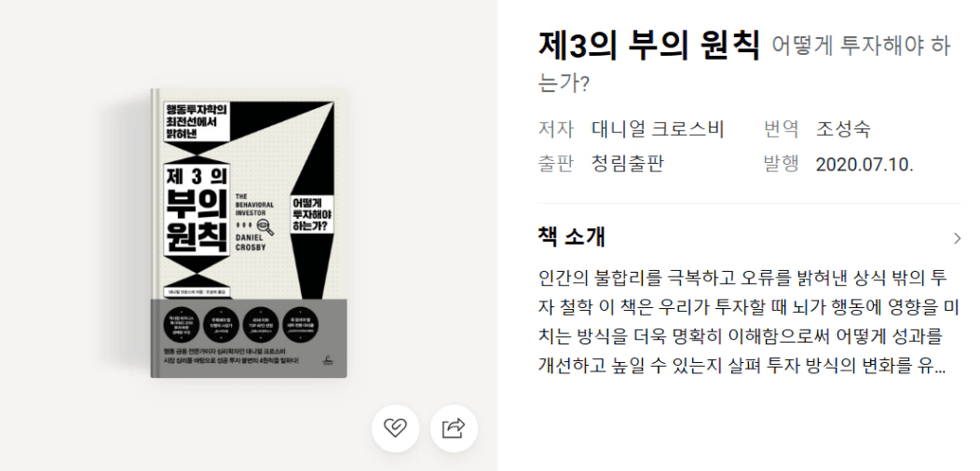
Task: Open the 책 소개 section heading
Action: [x=571, y=237]
